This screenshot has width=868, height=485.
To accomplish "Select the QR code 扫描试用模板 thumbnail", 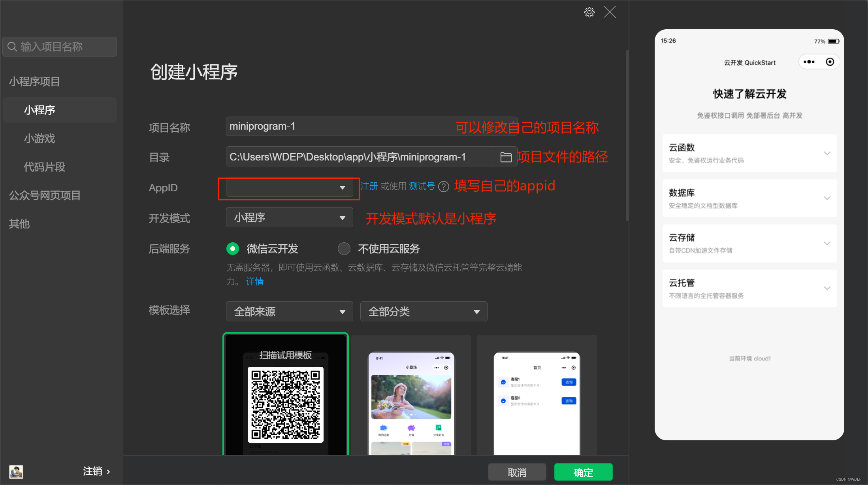I will [285, 395].
